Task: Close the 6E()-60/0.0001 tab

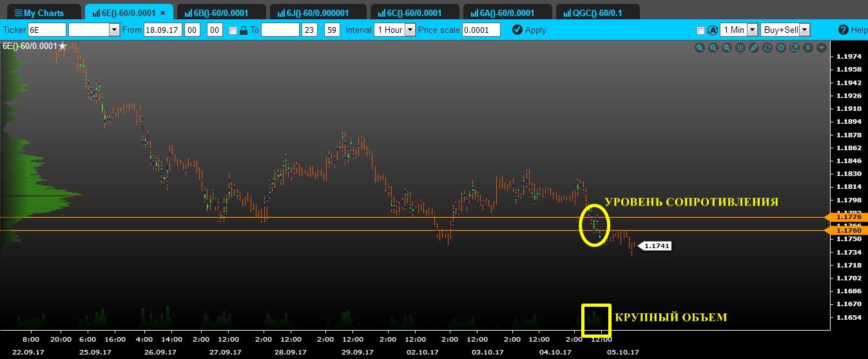Action: [162, 13]
